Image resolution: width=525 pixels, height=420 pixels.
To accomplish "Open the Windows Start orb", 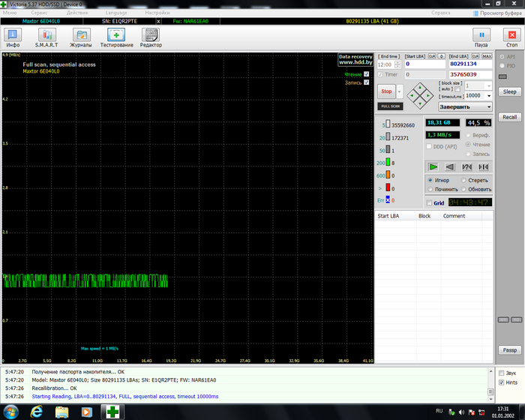I will 10,412.
